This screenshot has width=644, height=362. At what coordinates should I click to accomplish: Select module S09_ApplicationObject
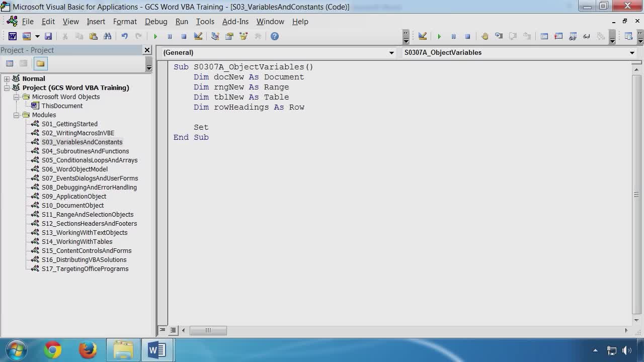pyautogui.click(x=74, y=197)
